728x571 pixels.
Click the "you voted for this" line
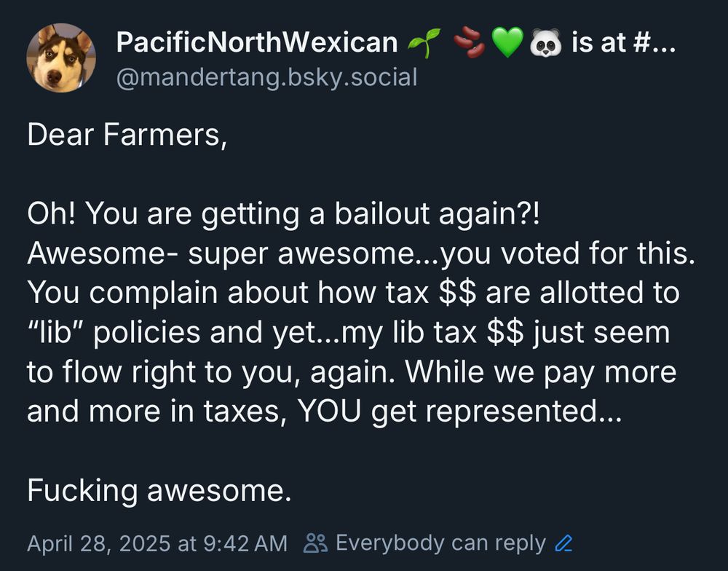(x=361, y=253)
